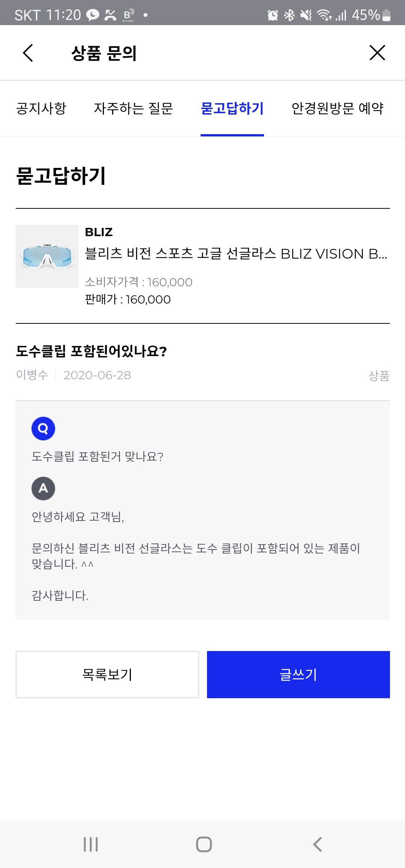
Task: Tap the alarm icon in status bar
Action: pos(273,15)
